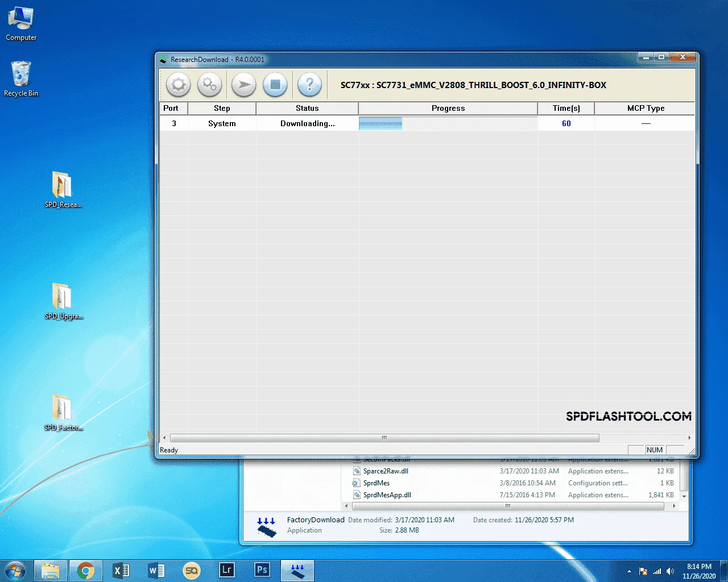Click FactoryDownload application icon in details pane
Viewport: 728px width, 582px height.
(x=266, y=527)
